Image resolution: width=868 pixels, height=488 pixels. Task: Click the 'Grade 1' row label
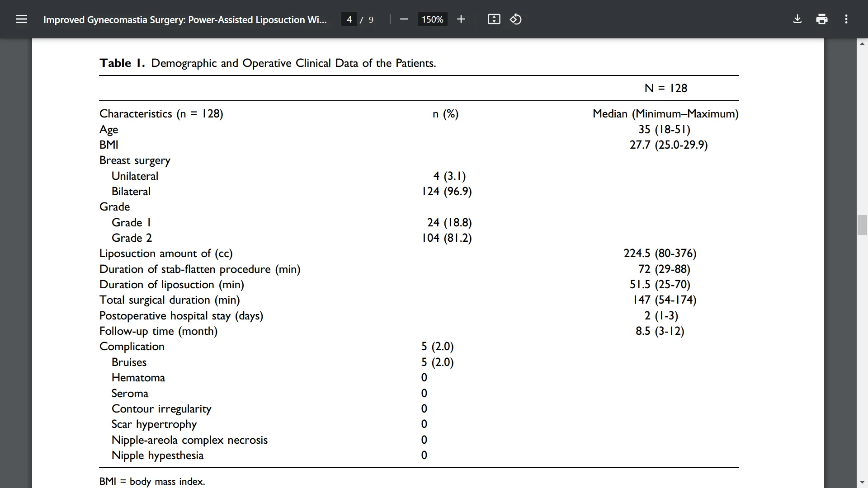(132, 222)
